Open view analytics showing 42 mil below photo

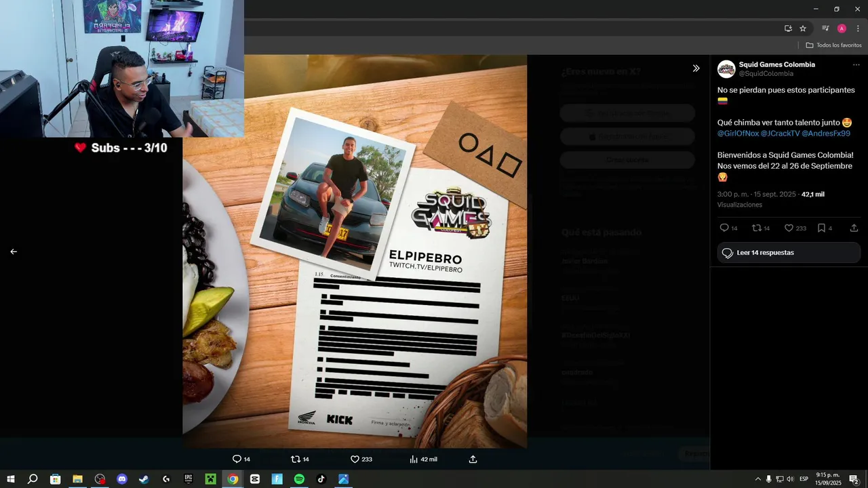click(423, 459)
